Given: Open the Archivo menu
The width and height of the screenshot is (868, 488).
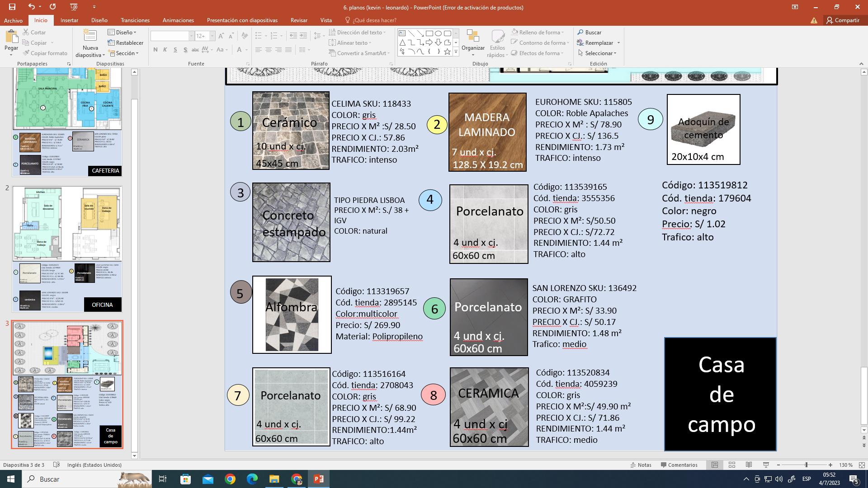Looking at the screenshot, I should coord(13,20).
